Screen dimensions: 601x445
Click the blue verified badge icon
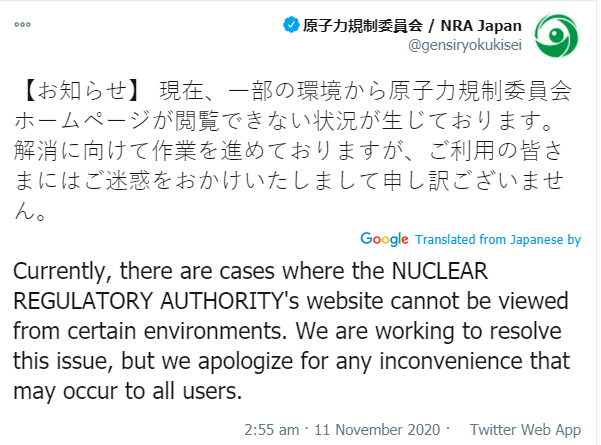[x=290, y=24]
